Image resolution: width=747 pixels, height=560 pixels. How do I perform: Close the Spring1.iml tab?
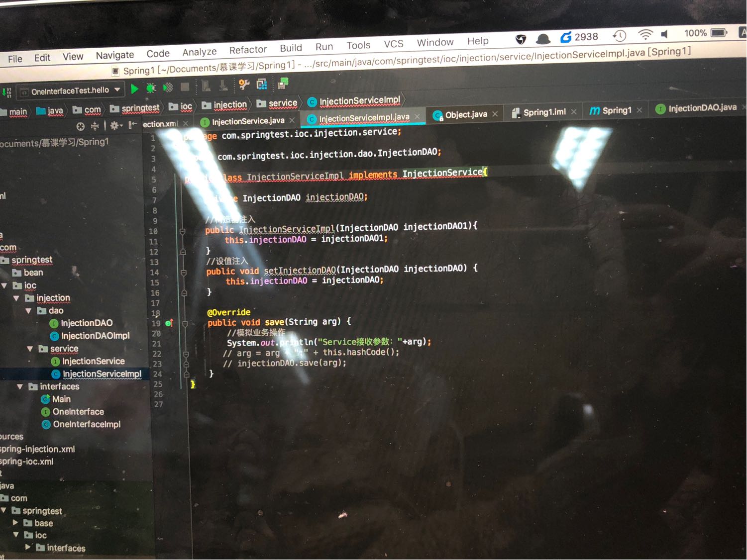pos(574,111)
